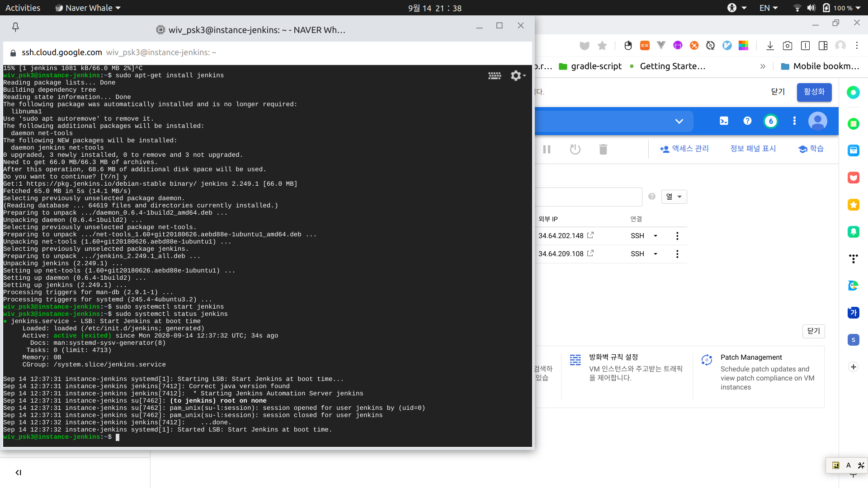Image resolution: width=868 pixels, height=488 pixels.
Task: Click the reset power icon
Action: point(575,149)
